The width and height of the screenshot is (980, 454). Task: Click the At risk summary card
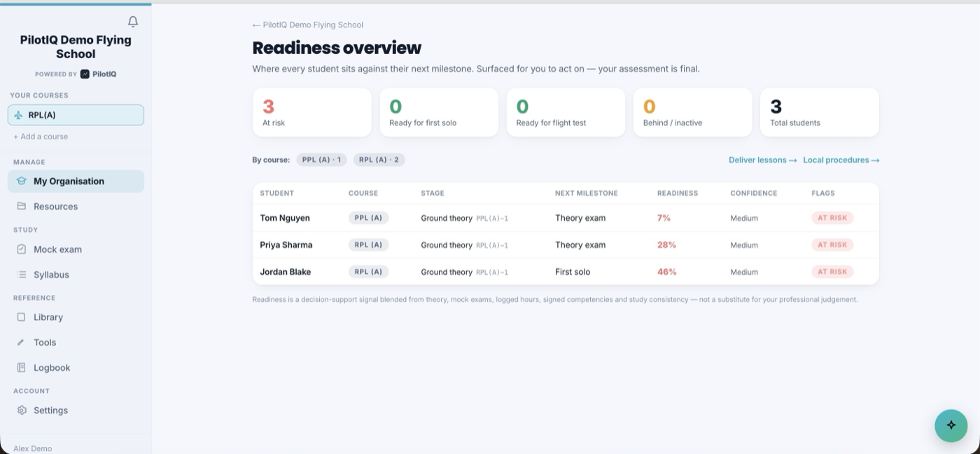(x=312, y=112)
